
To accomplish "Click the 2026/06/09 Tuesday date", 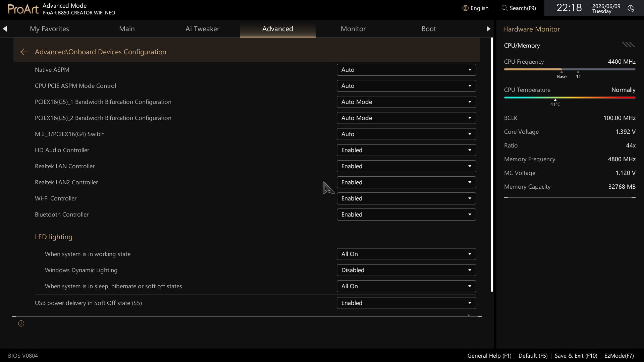I will (x=606, y=9).
